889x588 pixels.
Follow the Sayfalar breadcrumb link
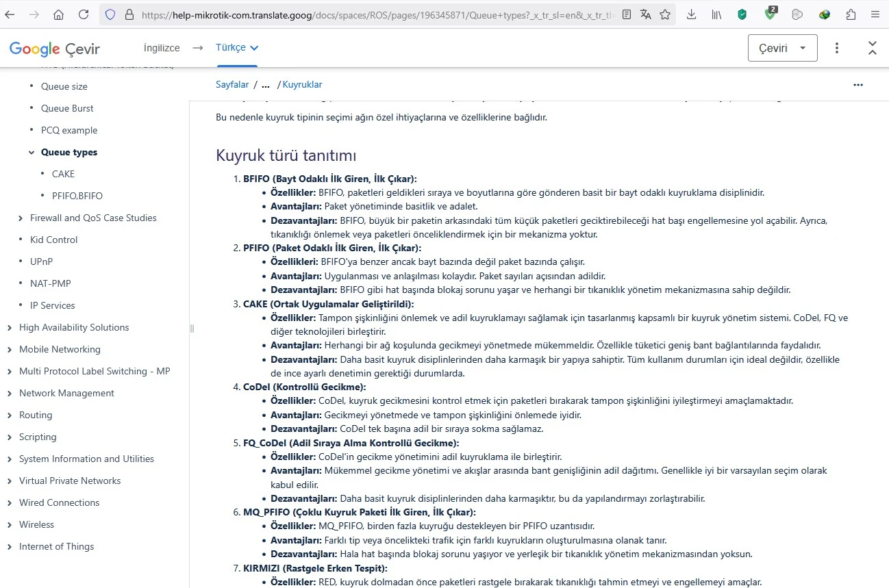[x=232, y=84]
